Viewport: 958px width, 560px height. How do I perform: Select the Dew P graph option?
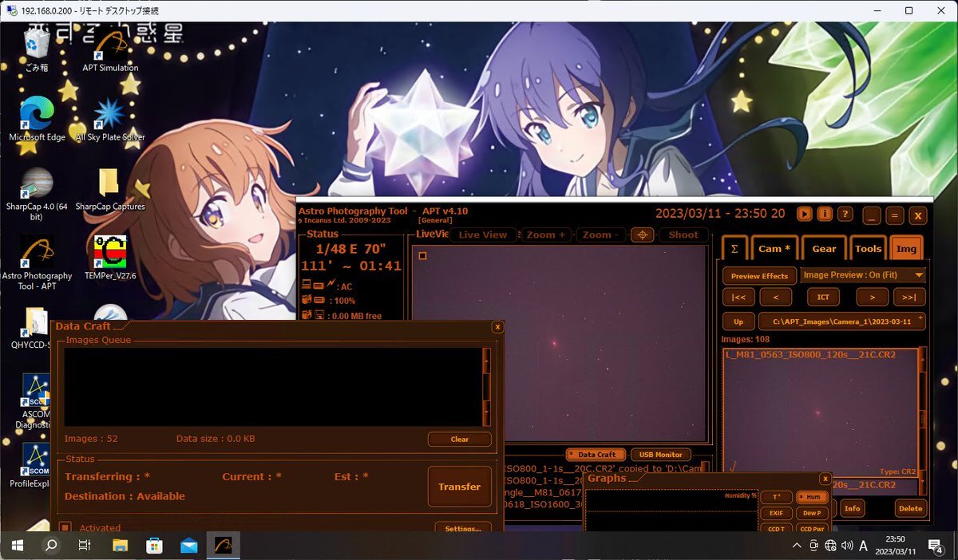click(813, 513)
